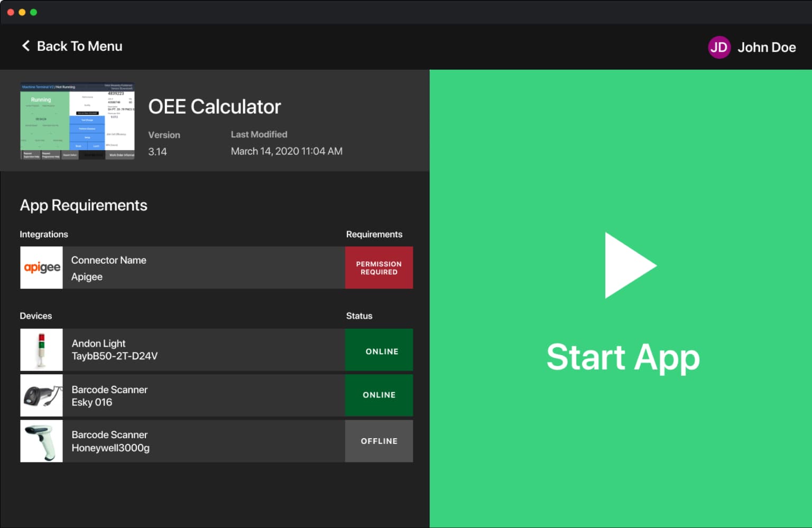Click the Apigee connector logo
Screen dimensions: 812x528
point(41,267)
